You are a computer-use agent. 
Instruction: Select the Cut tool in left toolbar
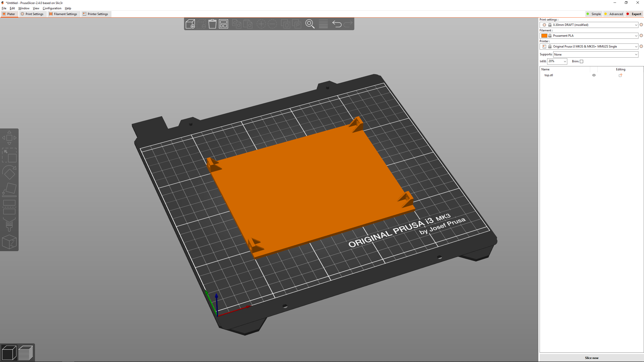[9, 207]
